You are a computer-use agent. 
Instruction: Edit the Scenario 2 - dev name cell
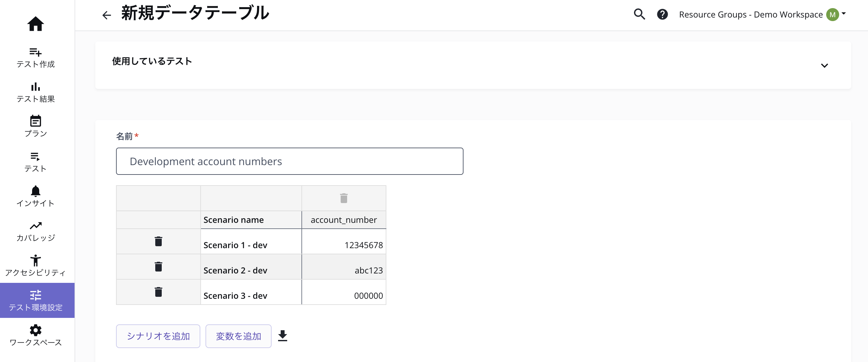tap(251, 267)
